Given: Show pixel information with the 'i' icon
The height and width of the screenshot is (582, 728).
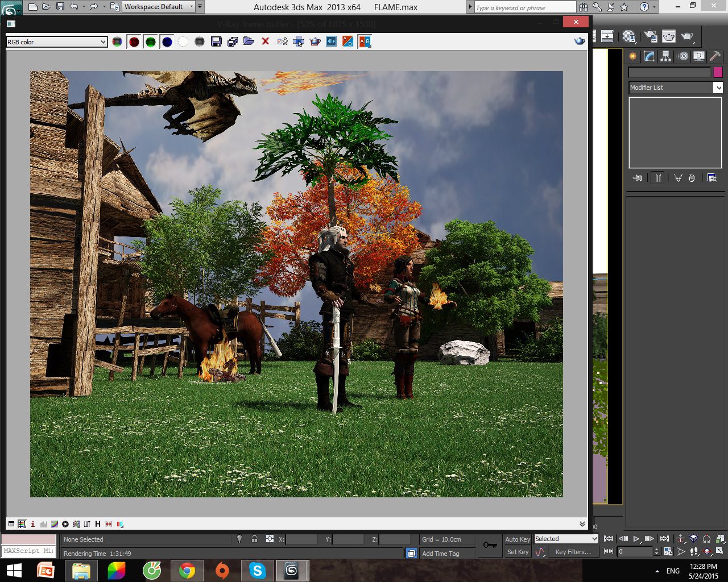Looking at the screenshot, I should tap(33, 524).
